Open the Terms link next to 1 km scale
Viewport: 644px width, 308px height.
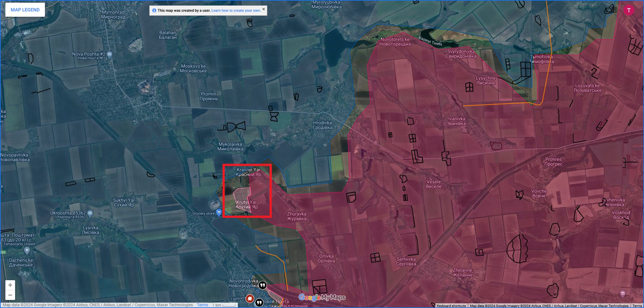(202, 305)
